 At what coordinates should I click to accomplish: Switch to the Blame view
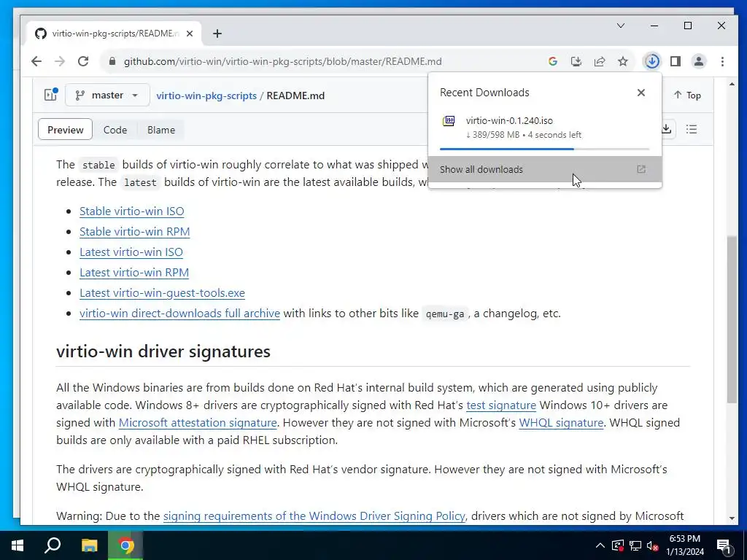pos(161,130)
